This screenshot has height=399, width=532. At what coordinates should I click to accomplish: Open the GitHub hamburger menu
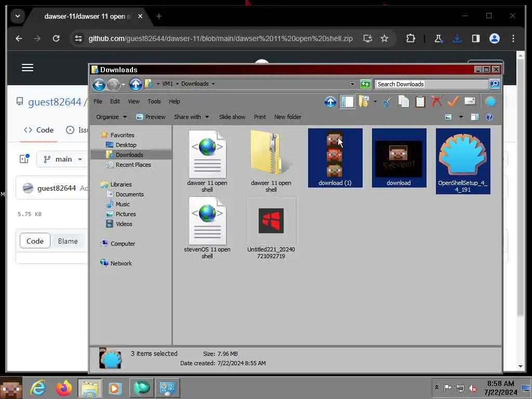tap(28, 68)
